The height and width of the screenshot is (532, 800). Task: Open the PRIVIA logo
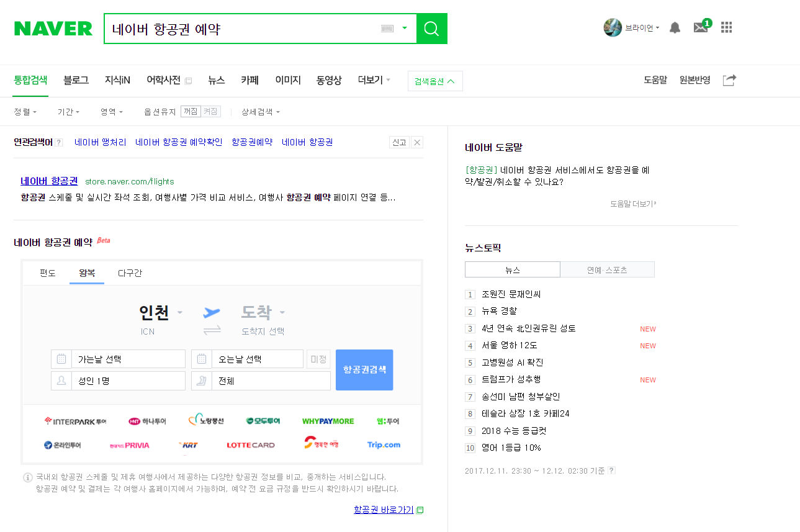click(129, 445)
